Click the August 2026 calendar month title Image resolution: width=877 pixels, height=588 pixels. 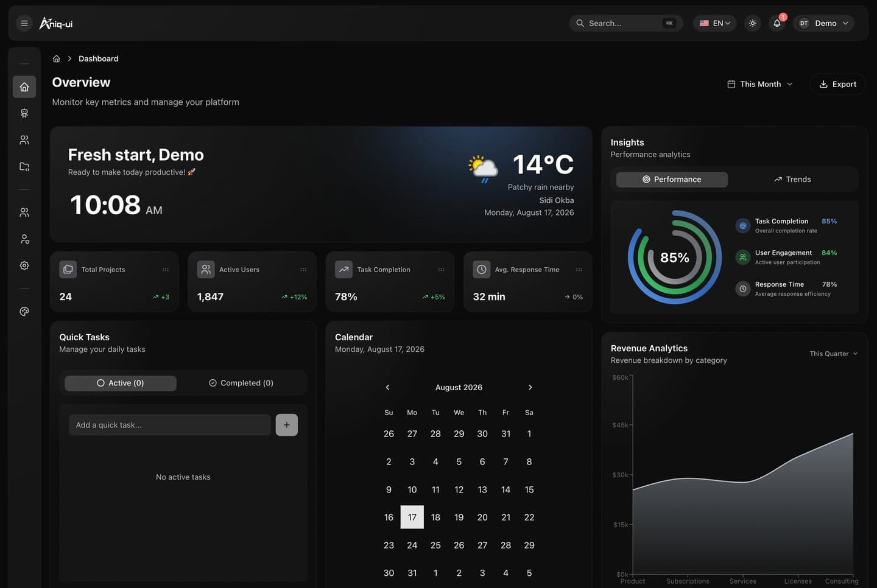coord(459,387)
